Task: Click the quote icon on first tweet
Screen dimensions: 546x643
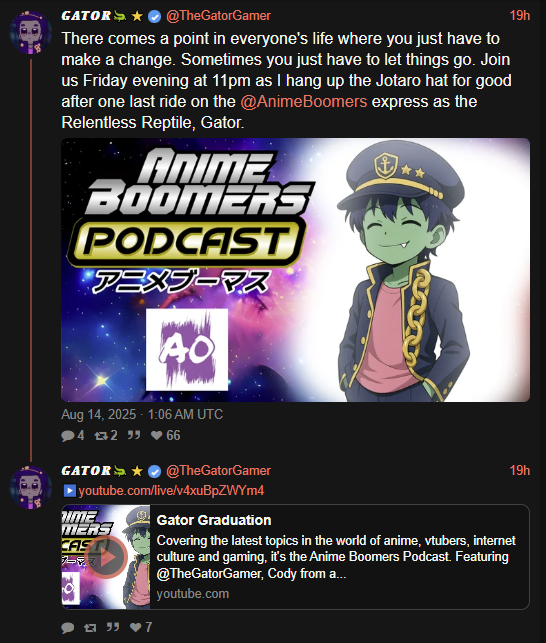Action: point(134,435)
